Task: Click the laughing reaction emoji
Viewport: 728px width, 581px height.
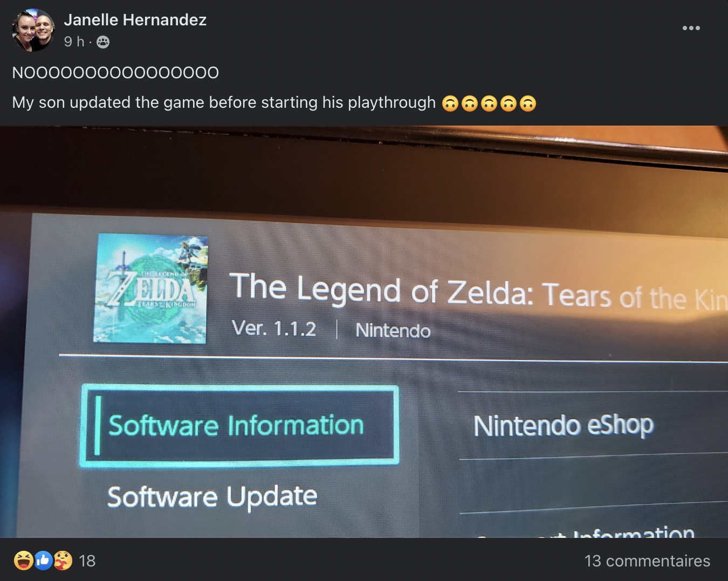Action: click(x=23, y=561)
